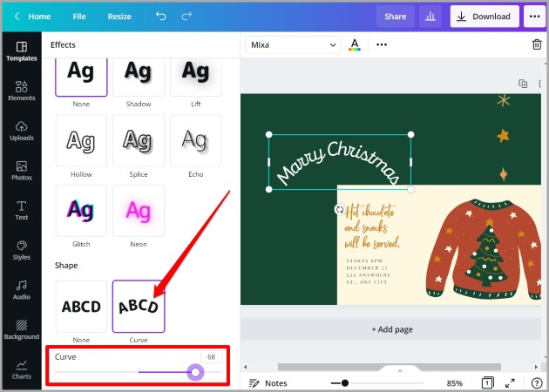Open the Audio sidebar panel
This screenshot has height=392, width=549.
pos(22,290)
